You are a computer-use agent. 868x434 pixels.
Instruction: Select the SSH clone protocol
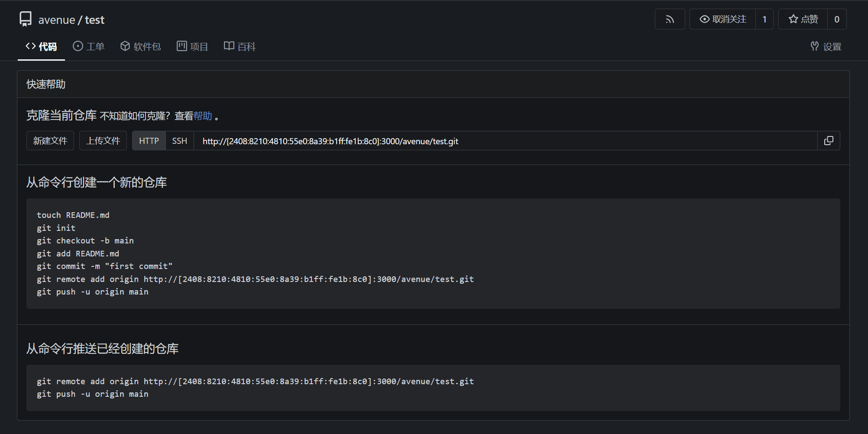(x=179, y=141)
